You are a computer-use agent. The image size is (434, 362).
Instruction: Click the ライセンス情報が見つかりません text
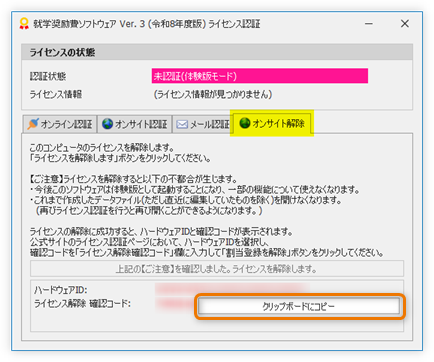[213, 94]
